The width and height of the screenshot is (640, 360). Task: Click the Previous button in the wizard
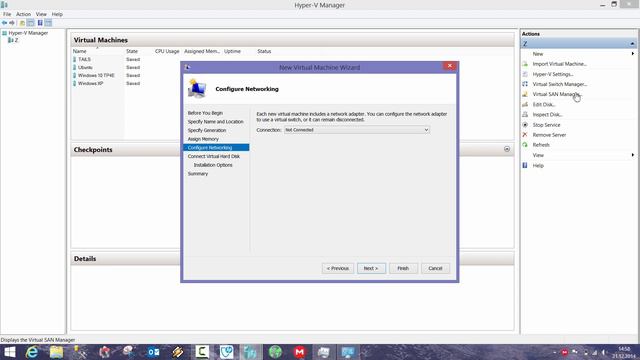tap(338, 268)
